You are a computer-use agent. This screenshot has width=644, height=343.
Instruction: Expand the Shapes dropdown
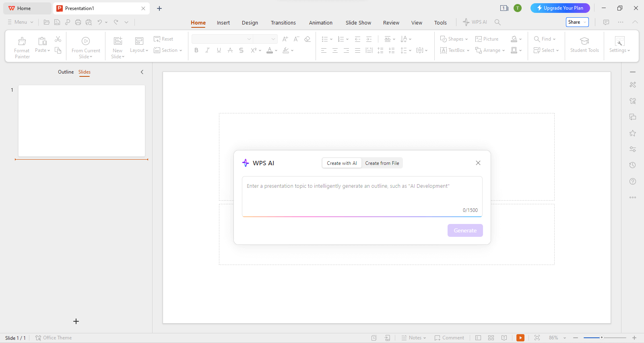pos(454,39)
